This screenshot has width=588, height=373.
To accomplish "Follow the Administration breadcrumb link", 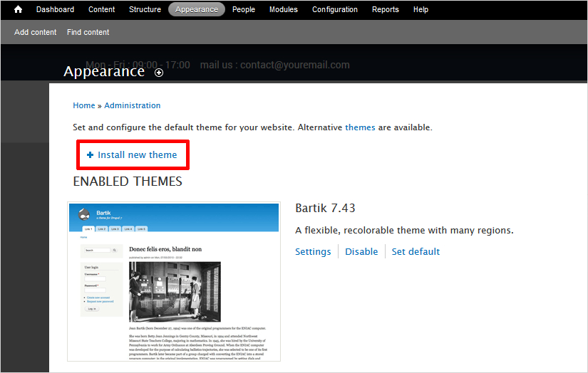I will [133, 105].
